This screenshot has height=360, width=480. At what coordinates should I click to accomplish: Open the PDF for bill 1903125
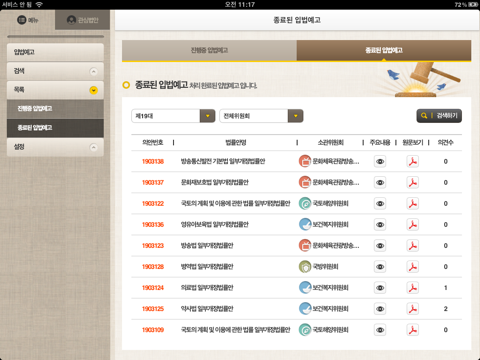coord(413,309)
